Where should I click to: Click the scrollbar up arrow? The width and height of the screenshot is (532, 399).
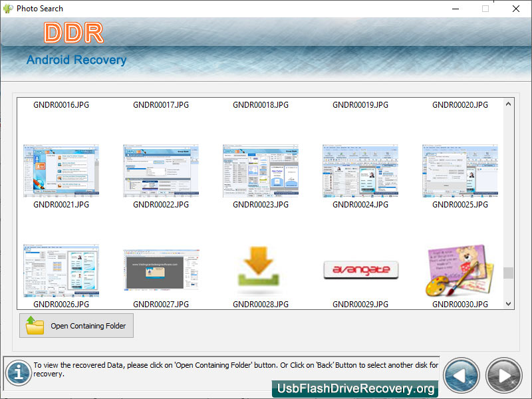(508, 104)
